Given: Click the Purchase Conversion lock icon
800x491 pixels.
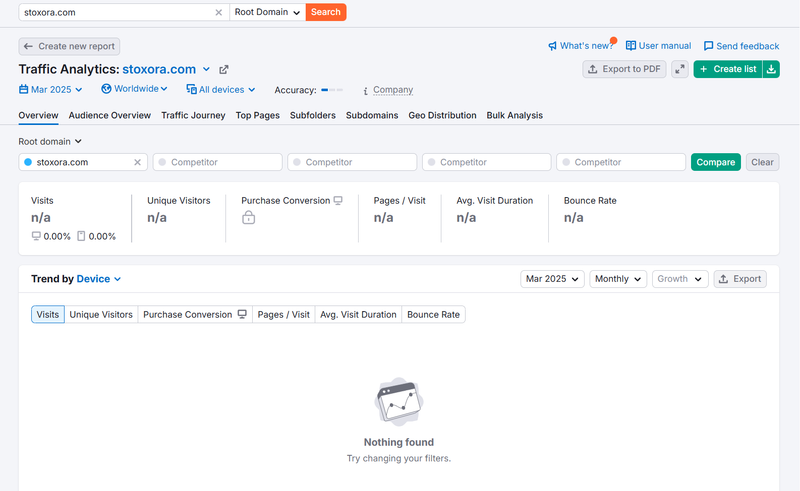Looking at the screenshot, I should coord(248,217).
